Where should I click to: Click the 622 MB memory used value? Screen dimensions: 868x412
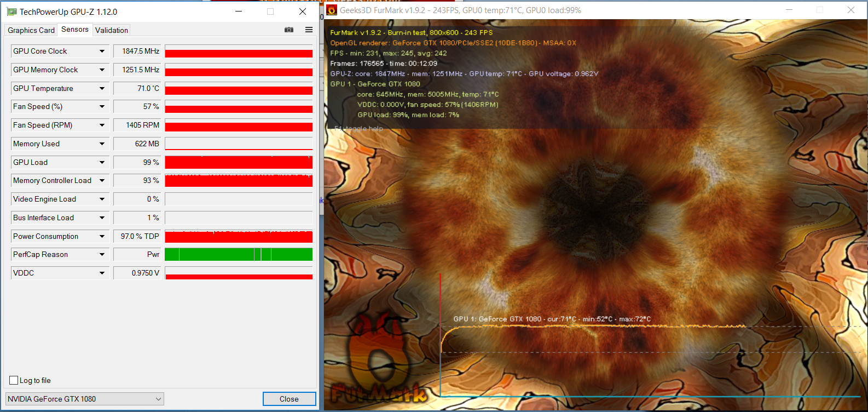pyautogui.click(x=137, y=144)
